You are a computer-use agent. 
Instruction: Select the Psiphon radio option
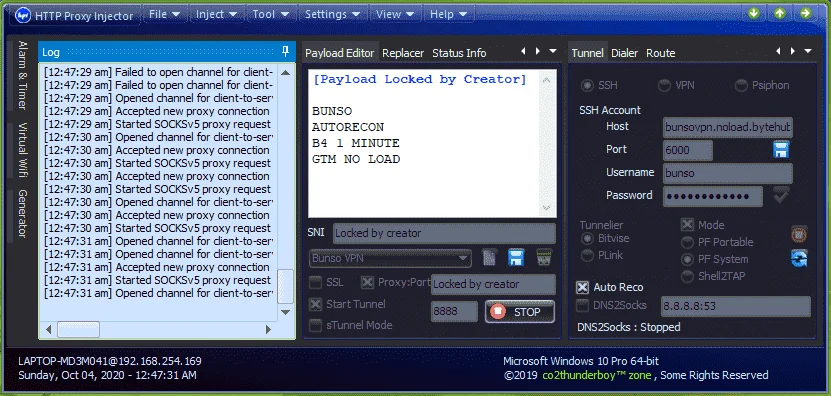(763, 85)
